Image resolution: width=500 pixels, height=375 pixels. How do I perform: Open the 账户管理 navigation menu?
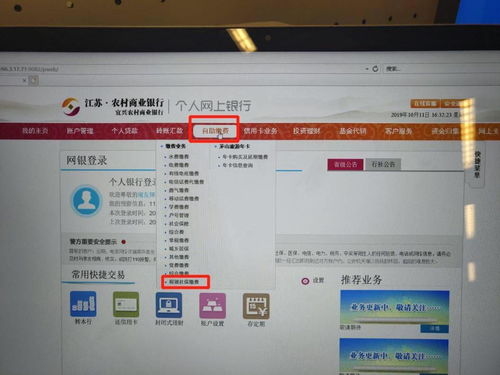[x=80, y=131]
